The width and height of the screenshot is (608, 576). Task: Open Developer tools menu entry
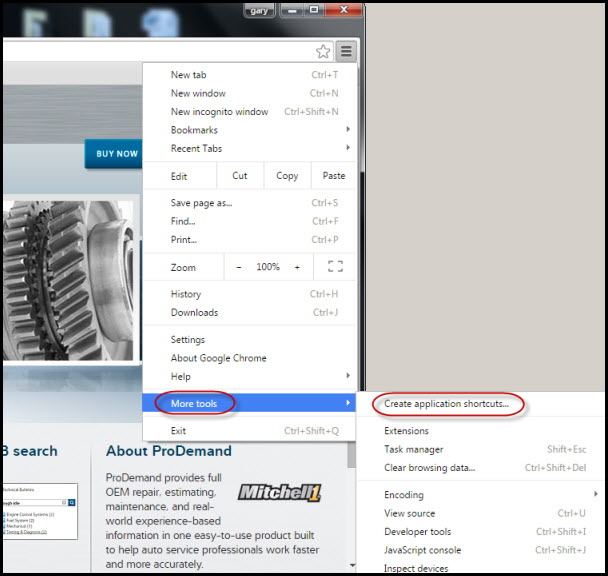[x=418, y=532]
